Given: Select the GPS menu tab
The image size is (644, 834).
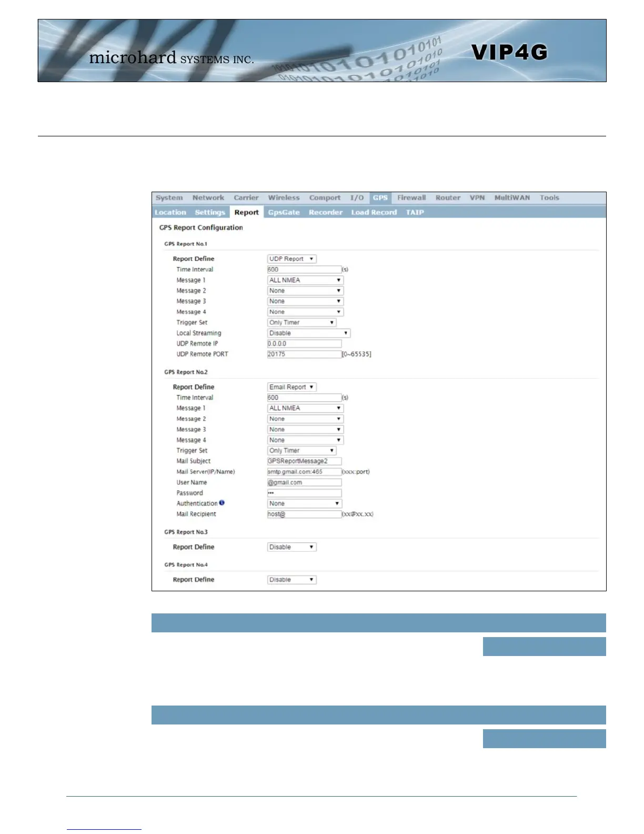Looking at the screenshot, I should tap(380, 198).
